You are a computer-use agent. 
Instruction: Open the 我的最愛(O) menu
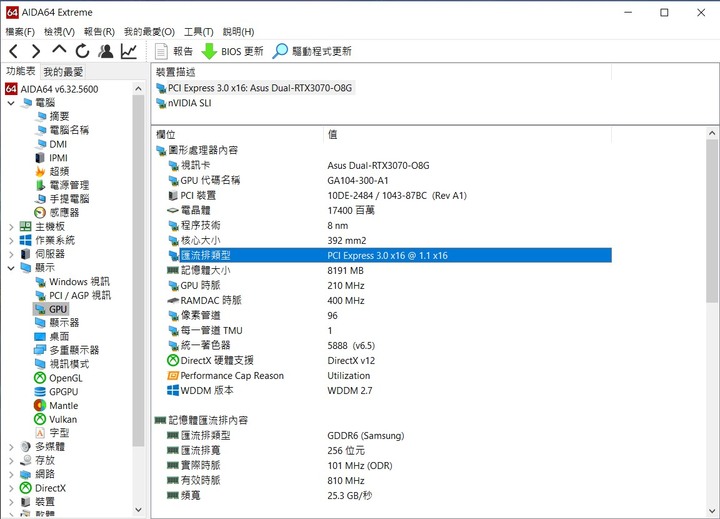point(149,32)
